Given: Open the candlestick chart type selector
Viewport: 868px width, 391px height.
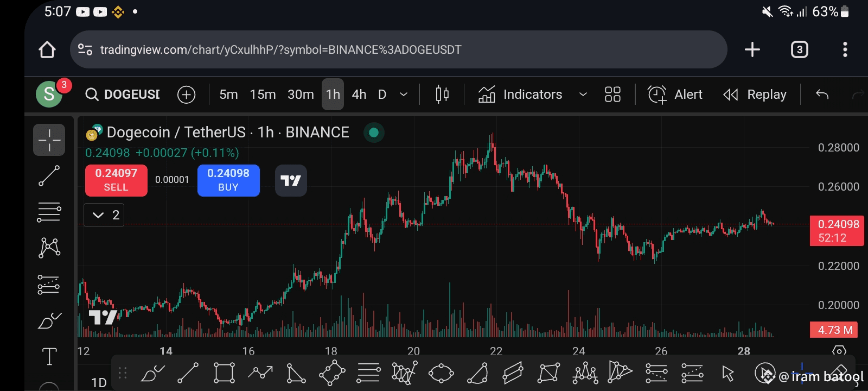Looking at the screenshot, I should 442,94.
